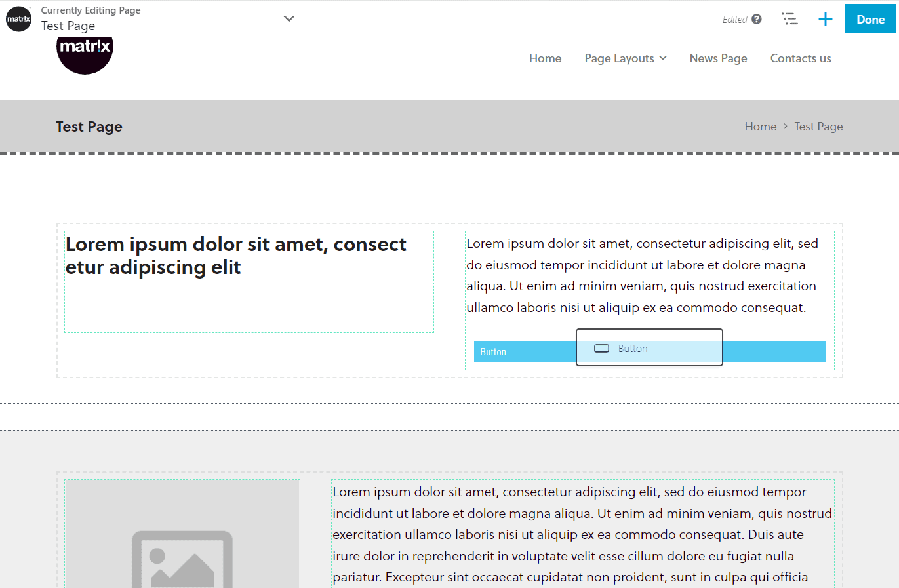This screenshot has width=899, height=588.
Task: Click the Test Page breadcrumb
Action: pyautogui.click(x=818, y=127)
